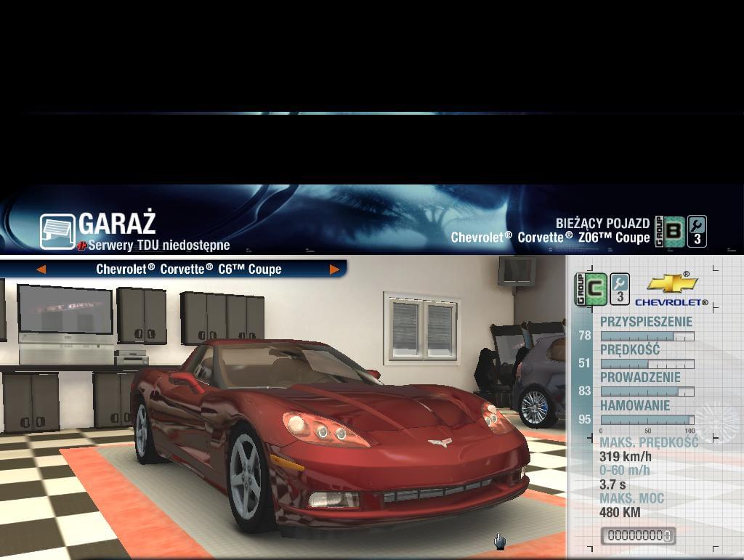The image size is (744, 560).
Task: Click the braking value 95
Action: click(585, 420)
